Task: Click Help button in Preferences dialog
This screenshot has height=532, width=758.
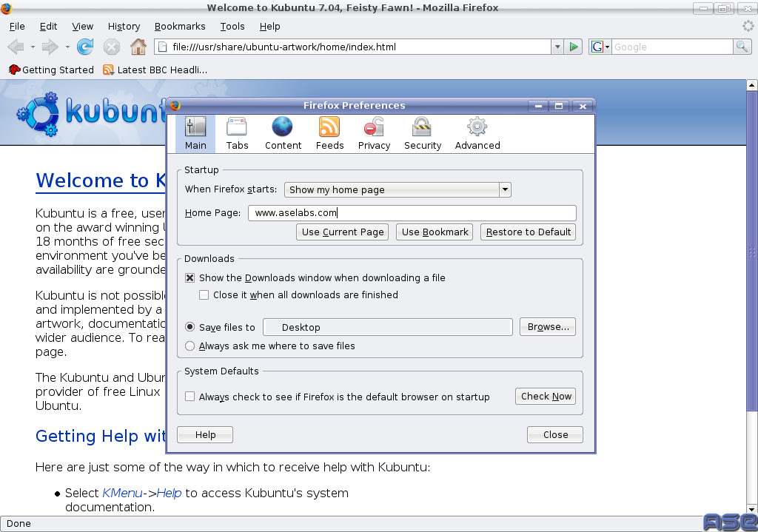Action: coord(205,435)
